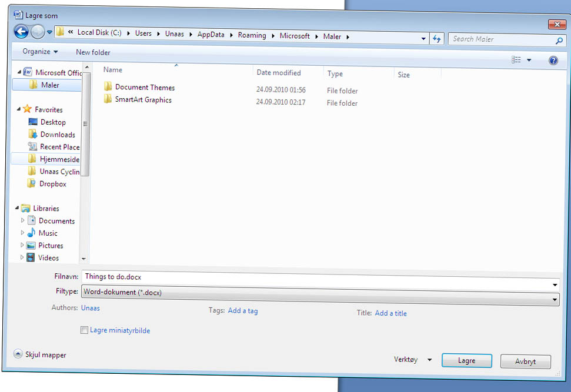The image size is (571, 392).
Task: Select the Maler folder in sidebar
Action: coord(46,85)
